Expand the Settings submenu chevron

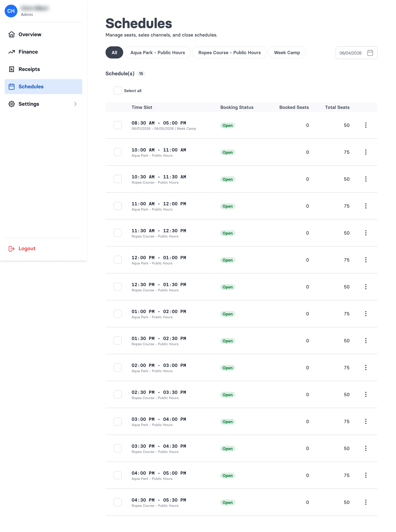[x=75, y=104]
